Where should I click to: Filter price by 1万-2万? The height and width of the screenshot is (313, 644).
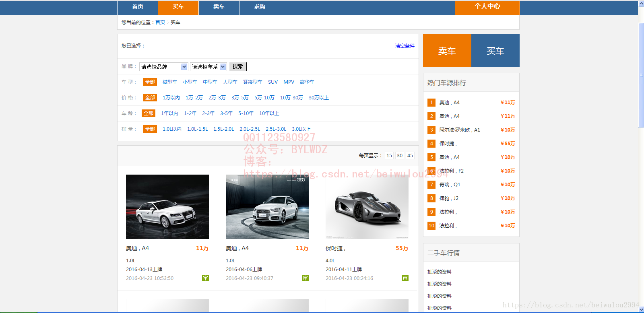click(194, 98)
